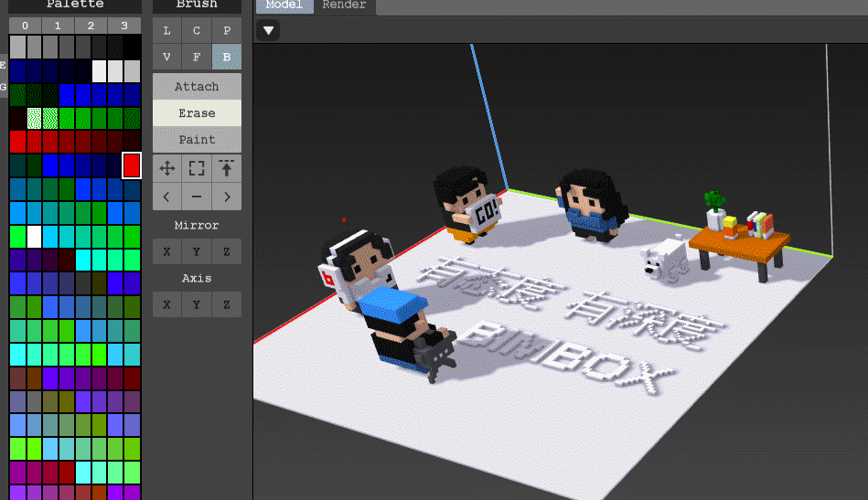Select palette page 0 tab

(x=25, y=26)
